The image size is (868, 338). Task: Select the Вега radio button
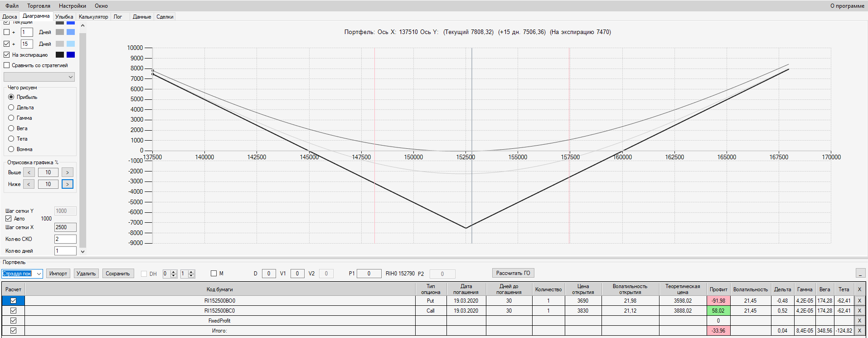11,128
